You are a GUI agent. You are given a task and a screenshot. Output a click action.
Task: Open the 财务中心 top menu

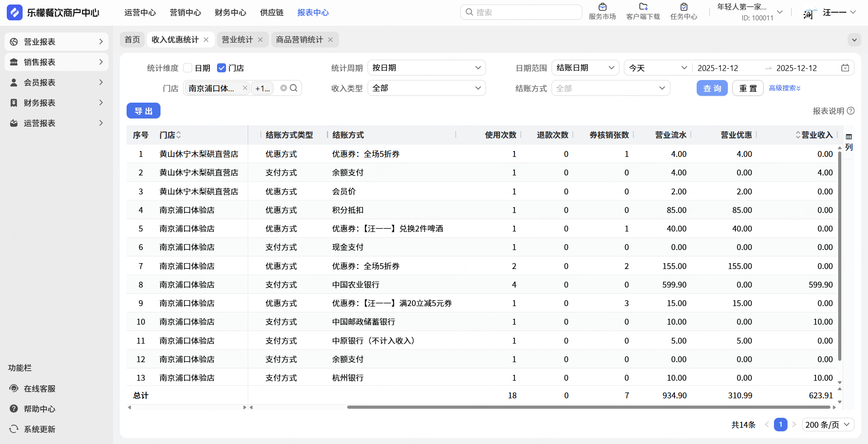click(x=231, y=13)
